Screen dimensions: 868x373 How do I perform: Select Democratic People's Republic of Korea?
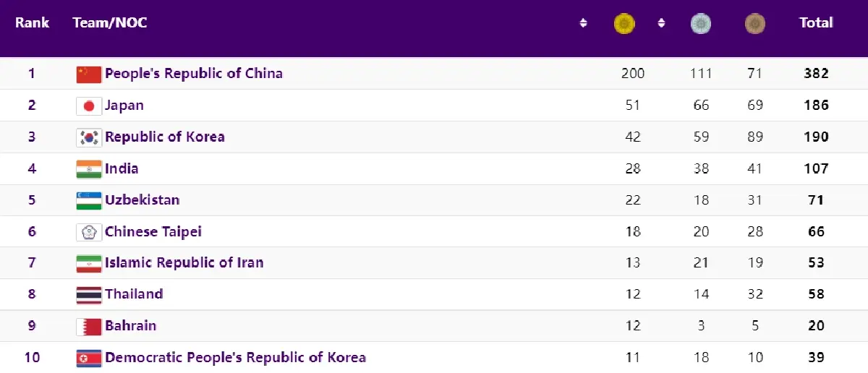pos(235,358)
